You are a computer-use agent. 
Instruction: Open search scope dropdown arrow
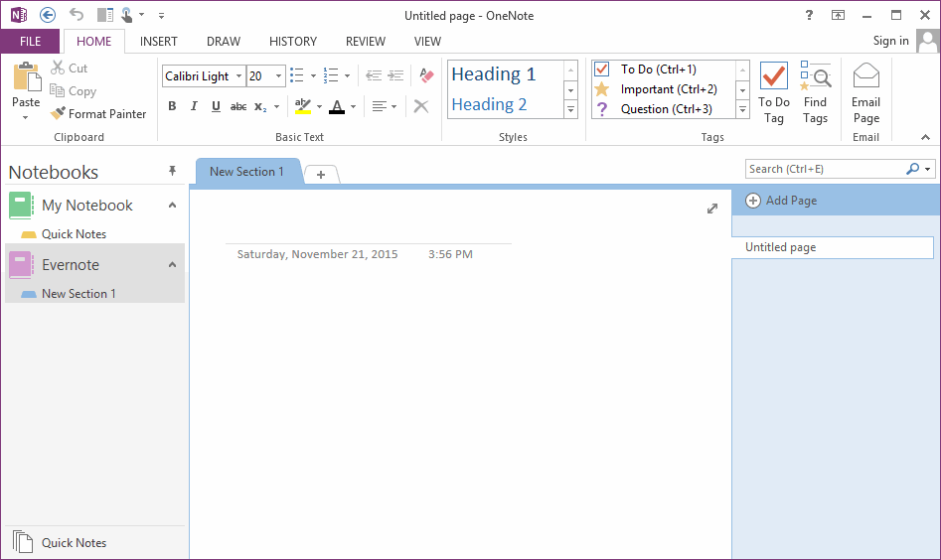click(x=928, y=169)
